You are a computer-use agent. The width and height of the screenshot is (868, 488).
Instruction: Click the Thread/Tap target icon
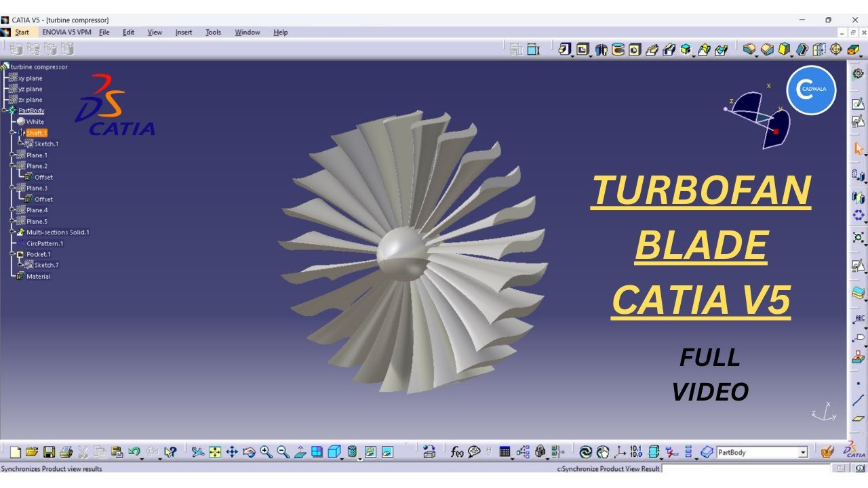(835, 49)
